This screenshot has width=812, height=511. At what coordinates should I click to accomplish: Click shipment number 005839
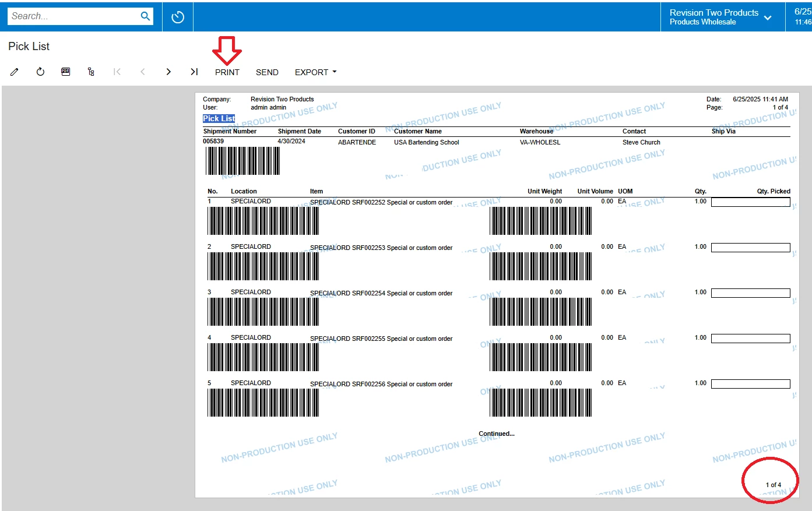213,141
